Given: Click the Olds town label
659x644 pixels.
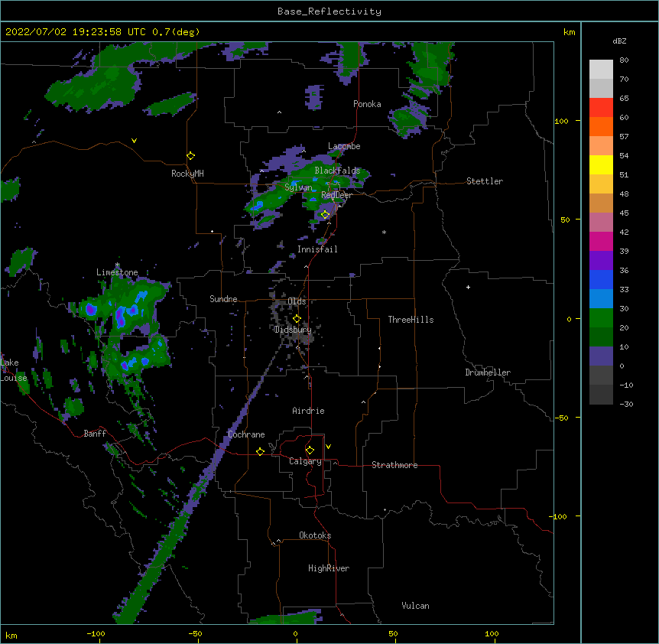Looking at the screenshot, I should pyautogui.click(x=297, y=301).
